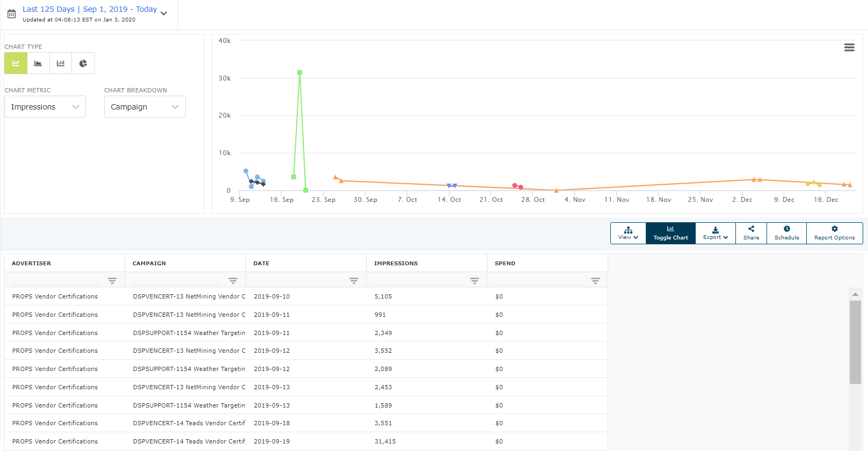Click the Schedule button
This screenshot has height=451, width=868.
(x=786, y=233)
